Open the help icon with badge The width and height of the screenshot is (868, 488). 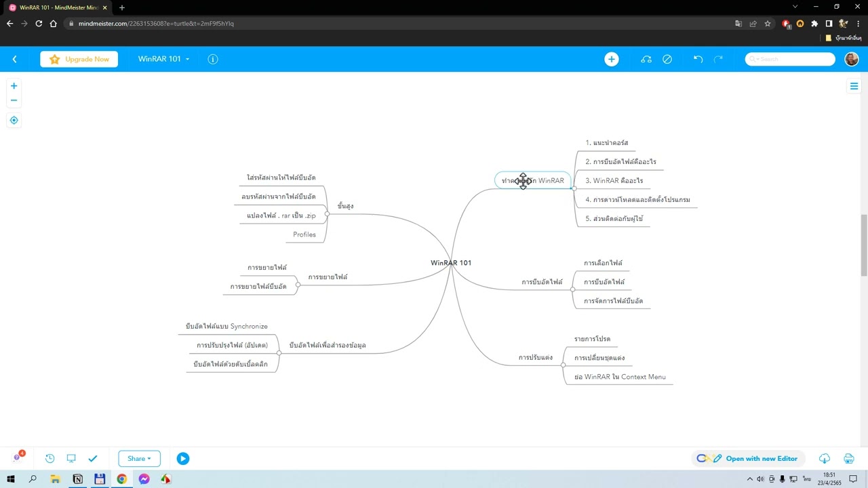[x=18, y=457]
